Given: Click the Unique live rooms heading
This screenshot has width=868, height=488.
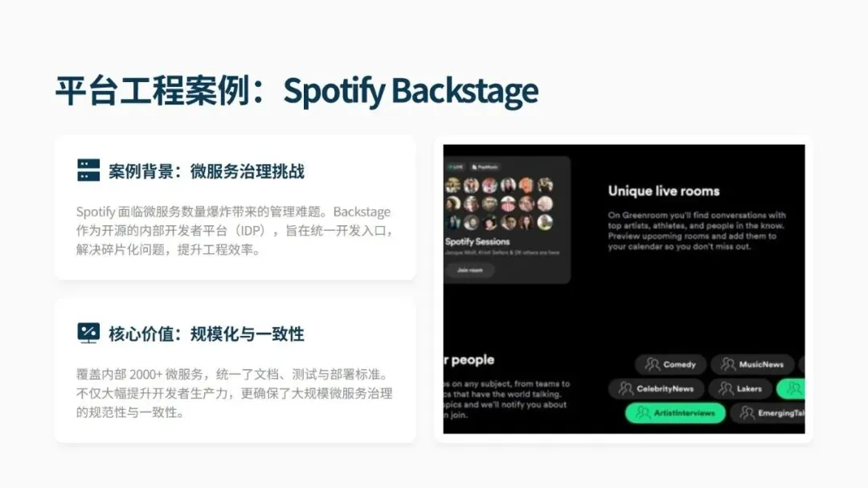Looking at the screenshot, I should [664, 191].
